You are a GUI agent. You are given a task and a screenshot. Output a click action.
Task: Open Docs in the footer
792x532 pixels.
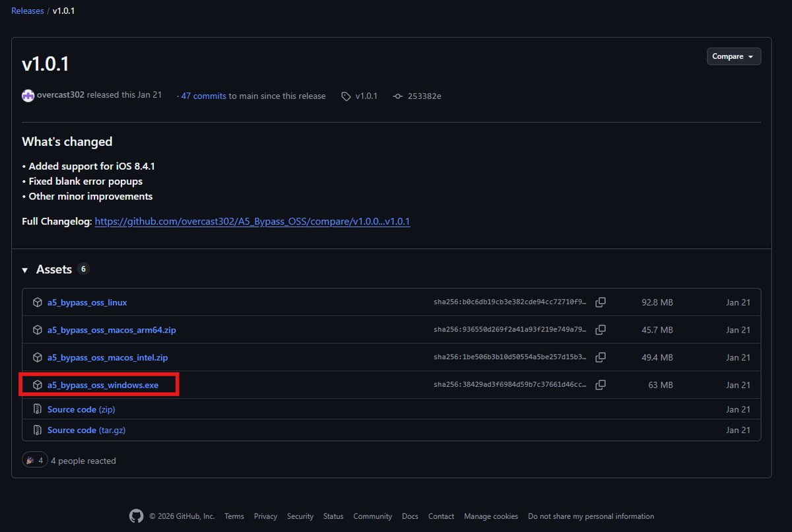click(x=410, y=516)
